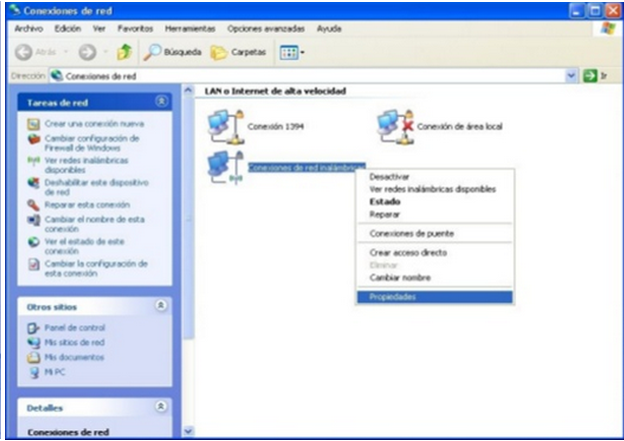The width and height of the screenshot is (624, 441).
Task: Open the Archivo menu
Action: click(29, 29)
